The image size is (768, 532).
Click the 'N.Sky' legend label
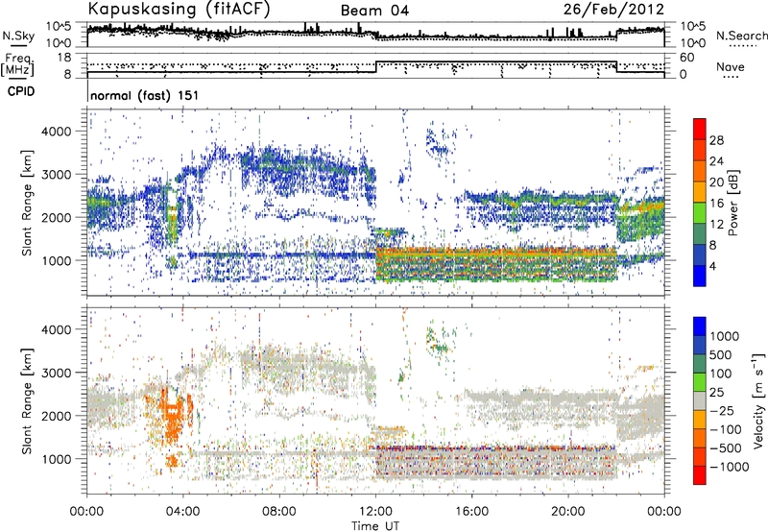(x=18, y=36)
